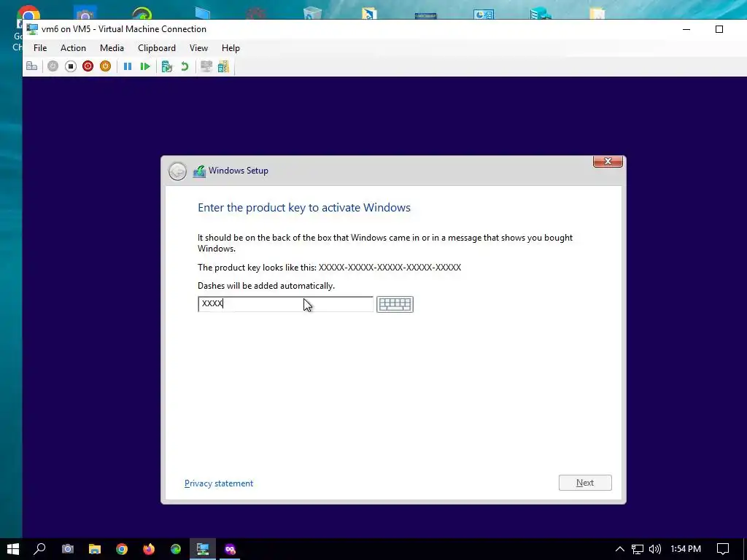Image resolution: width=747 pixels, height=560 pixels.
Task: Open the Media menu
Action: 112,48
